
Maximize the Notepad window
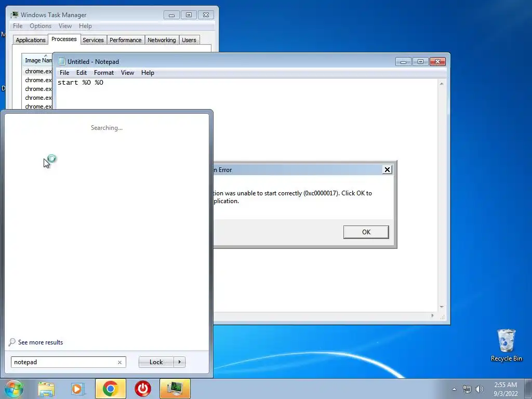(x=420, y=62)
